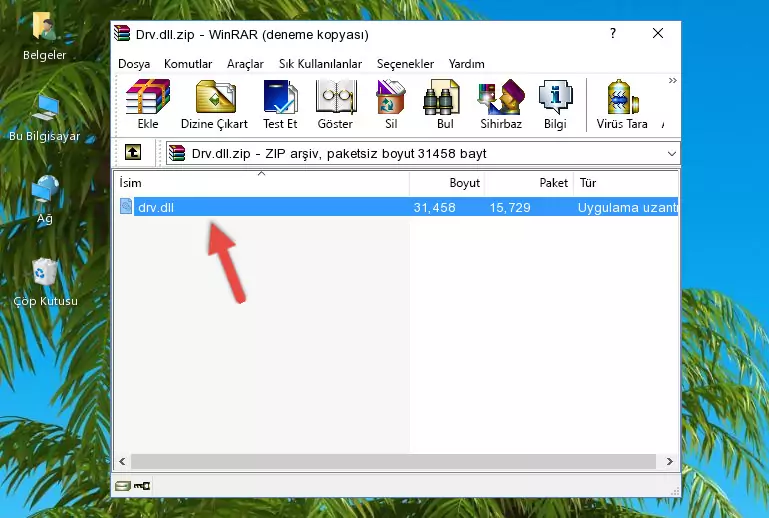Close the WinRAR window
Image resolution: width=769 pixels, height=518 pixels.
pyautogui.click(x=658, y=33)
